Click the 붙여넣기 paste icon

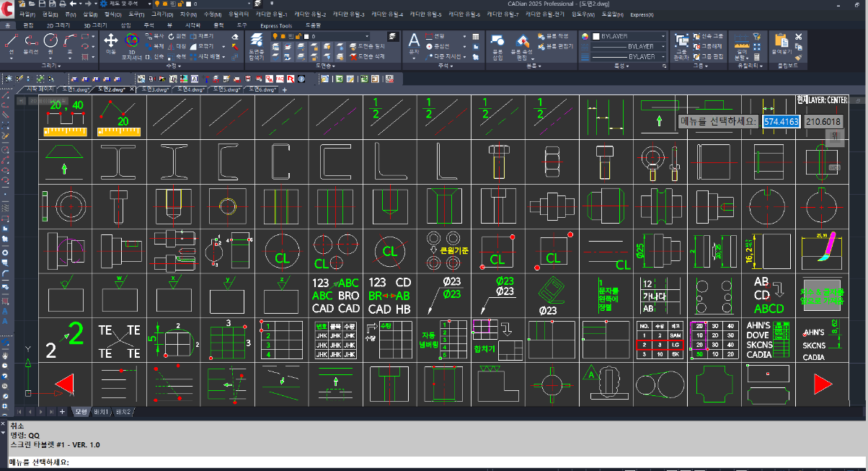pyautogui.click(x=781, y=43)
